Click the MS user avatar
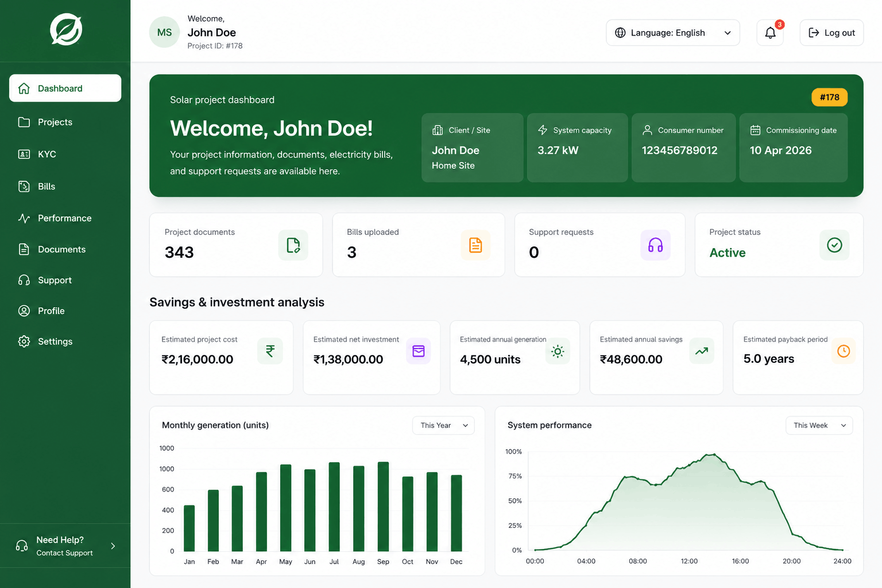 click(164, 32)
